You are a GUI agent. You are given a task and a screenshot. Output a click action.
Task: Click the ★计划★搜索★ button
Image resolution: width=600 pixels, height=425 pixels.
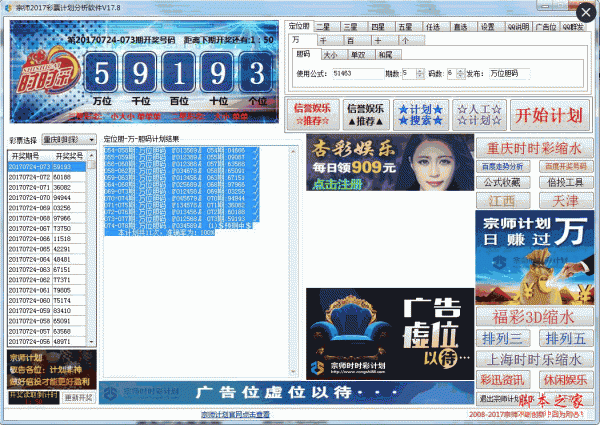421,114
